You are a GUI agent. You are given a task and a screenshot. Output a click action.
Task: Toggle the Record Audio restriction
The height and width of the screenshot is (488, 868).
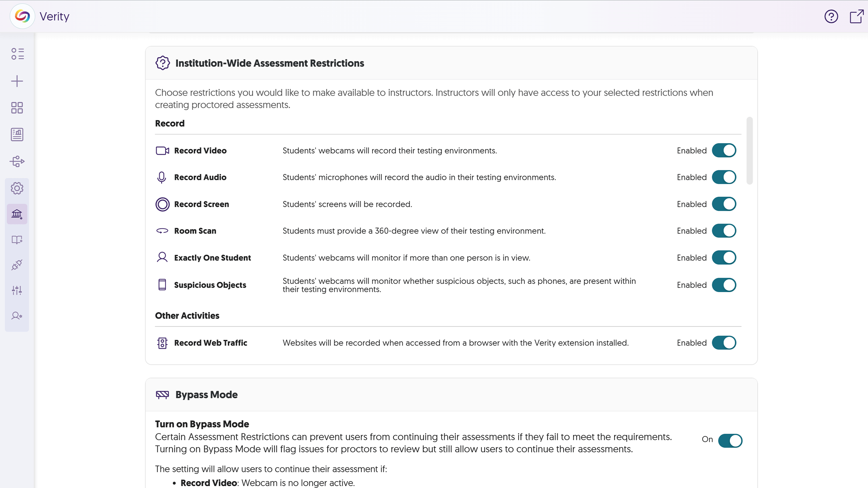(724, 177)
